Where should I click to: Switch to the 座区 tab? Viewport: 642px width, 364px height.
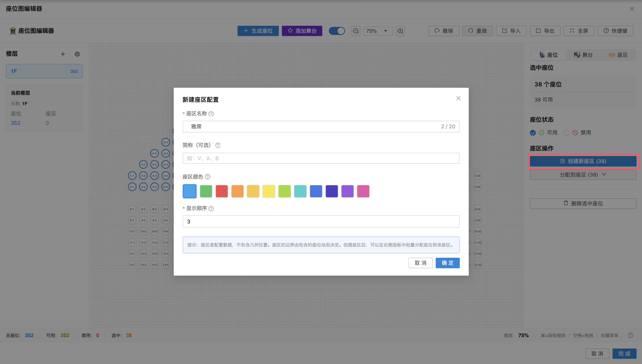tap(618, 55)
